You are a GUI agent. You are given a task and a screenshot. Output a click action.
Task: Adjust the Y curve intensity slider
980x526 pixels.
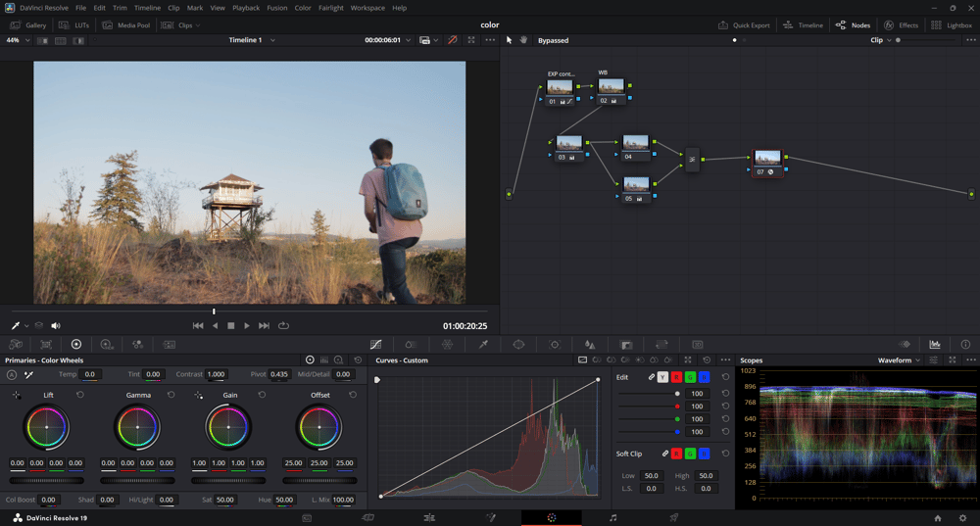648,394
